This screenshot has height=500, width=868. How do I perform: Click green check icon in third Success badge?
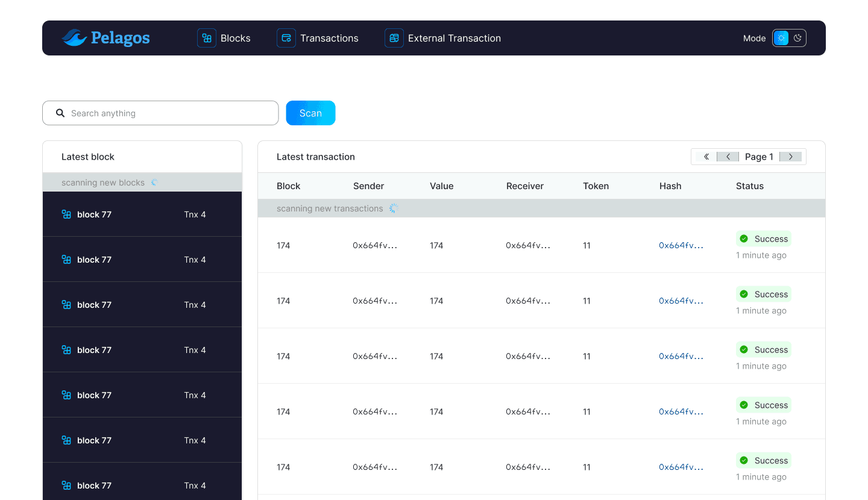[x=744, y=349]
